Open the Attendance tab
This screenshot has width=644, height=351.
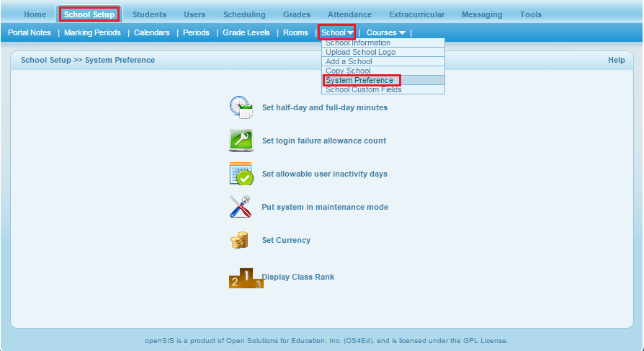[x=349, y=14]
